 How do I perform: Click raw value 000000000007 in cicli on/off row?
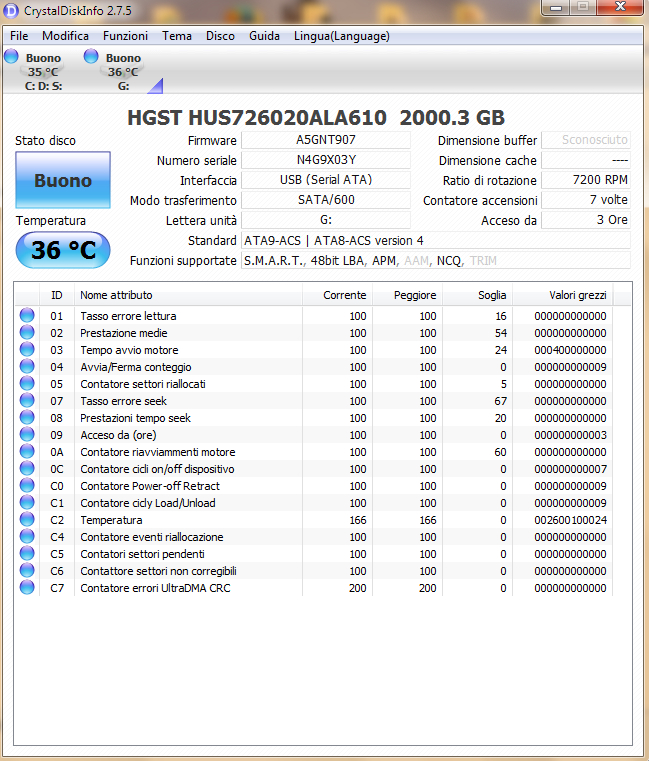coord(570,469)
